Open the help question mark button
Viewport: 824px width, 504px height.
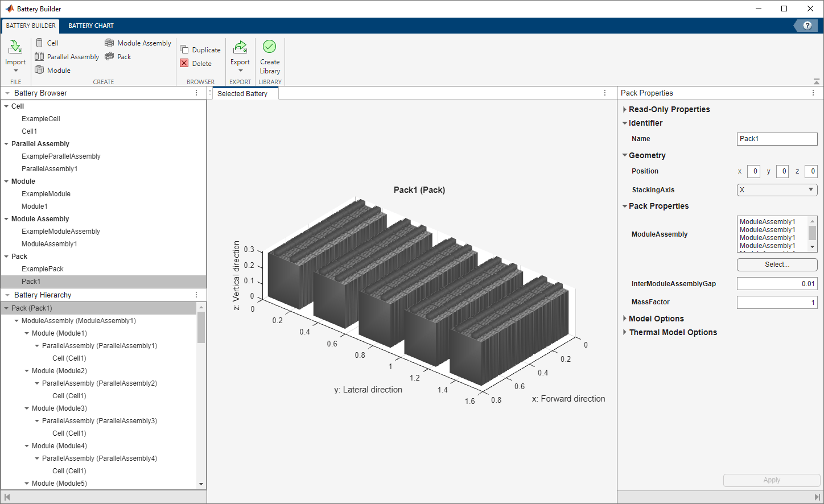tap(807, 26)
